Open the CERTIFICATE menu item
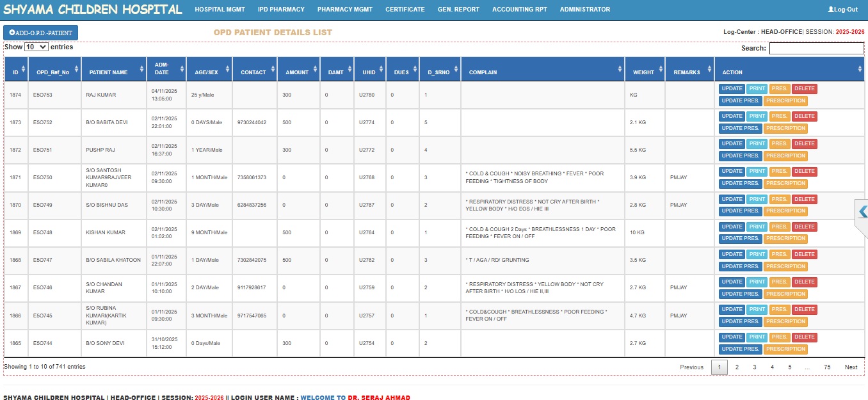Screen dimensions: 868x400 405,10
